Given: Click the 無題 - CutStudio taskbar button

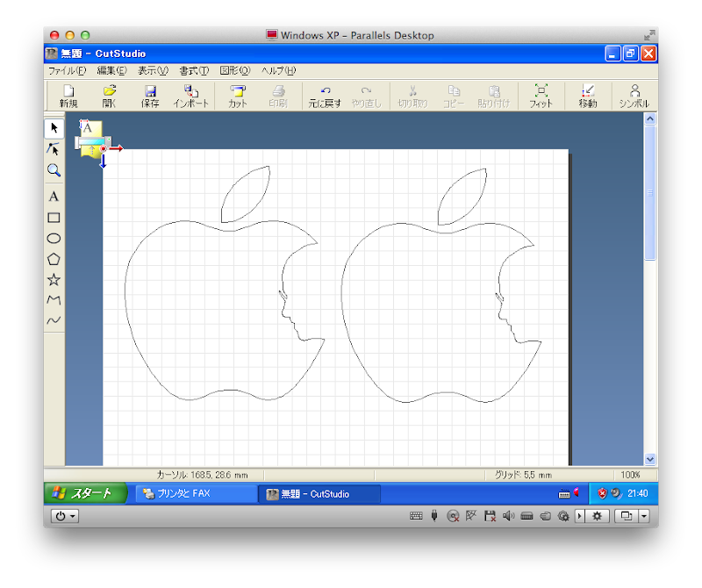Looking at the screenshot, I should (319, 494).
